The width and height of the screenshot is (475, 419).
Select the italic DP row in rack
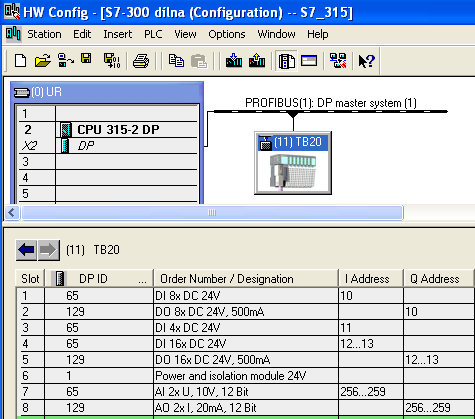[x=108, y=146]
